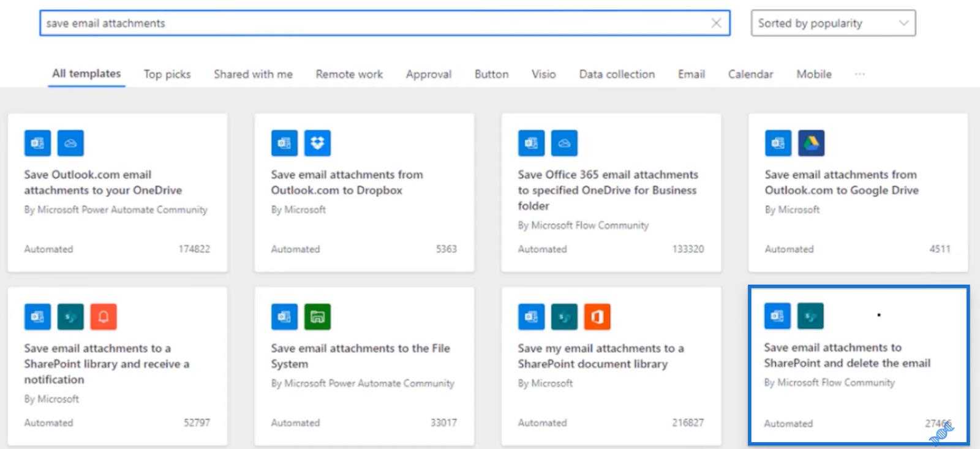Click Outlook icon on SharePoint library notification card

click(37, 317)
